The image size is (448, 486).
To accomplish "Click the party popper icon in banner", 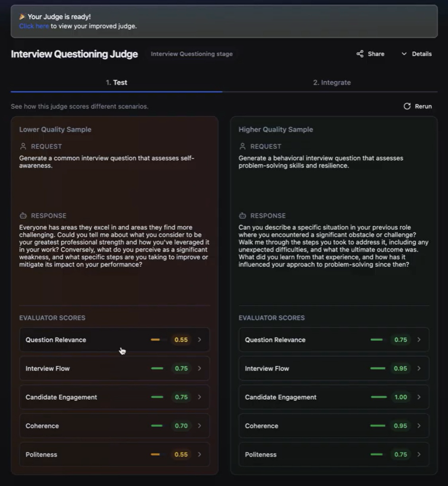I will 22,17.
